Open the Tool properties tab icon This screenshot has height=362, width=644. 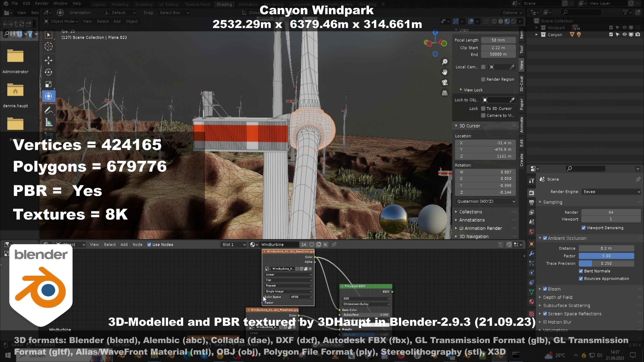[x=531, y=180]
